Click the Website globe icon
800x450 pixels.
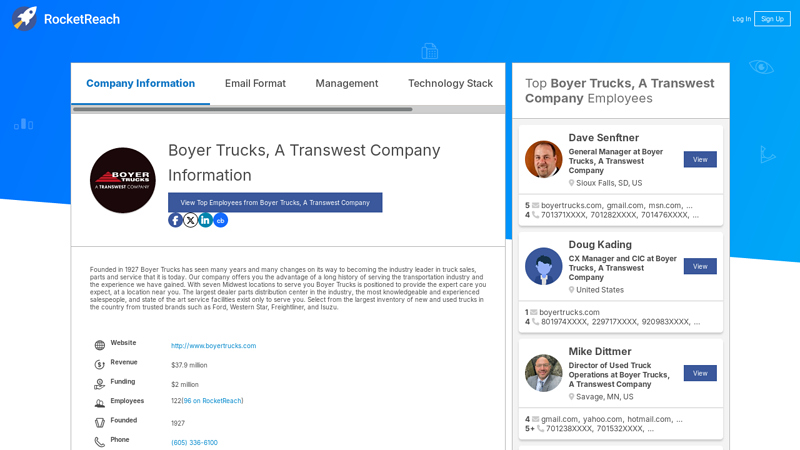99,345
